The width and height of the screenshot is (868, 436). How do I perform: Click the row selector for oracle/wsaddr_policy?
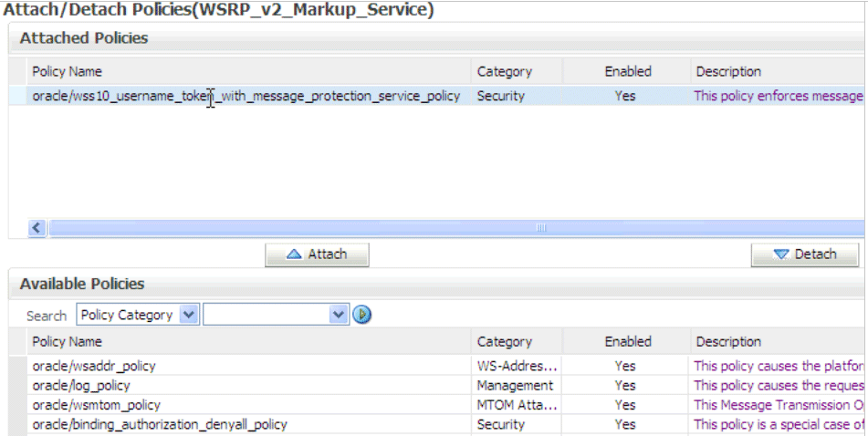18,366
